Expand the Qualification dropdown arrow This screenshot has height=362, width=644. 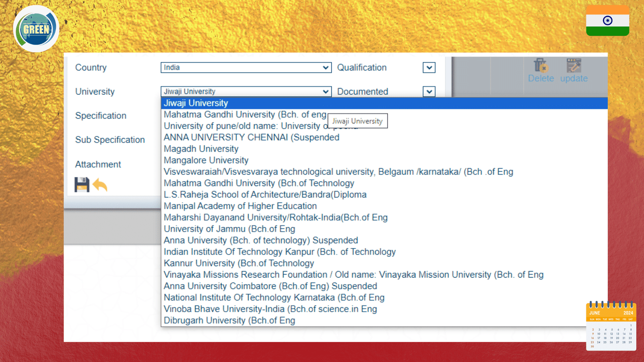click(429, 68)
